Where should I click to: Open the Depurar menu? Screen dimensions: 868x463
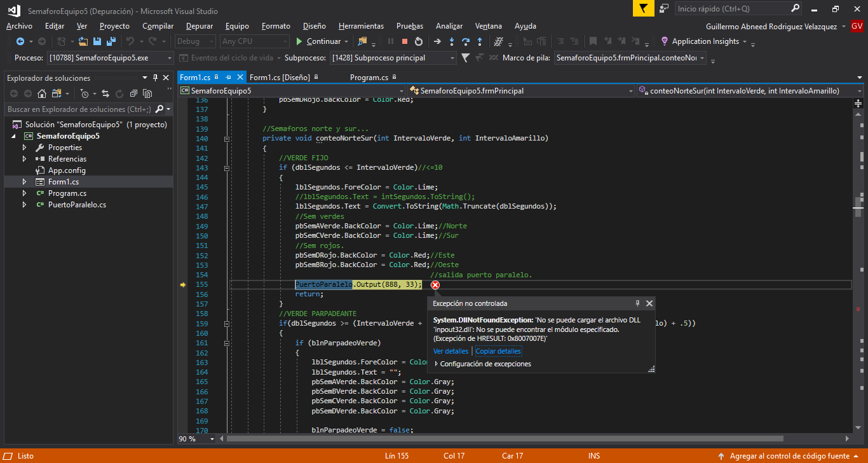(x=198, y=26)
